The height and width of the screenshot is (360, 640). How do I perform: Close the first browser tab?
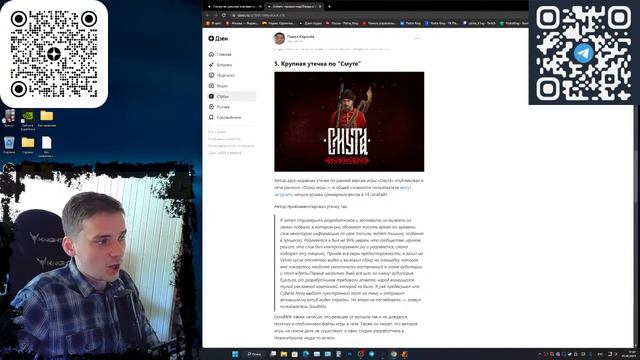[x=260, y=7]
